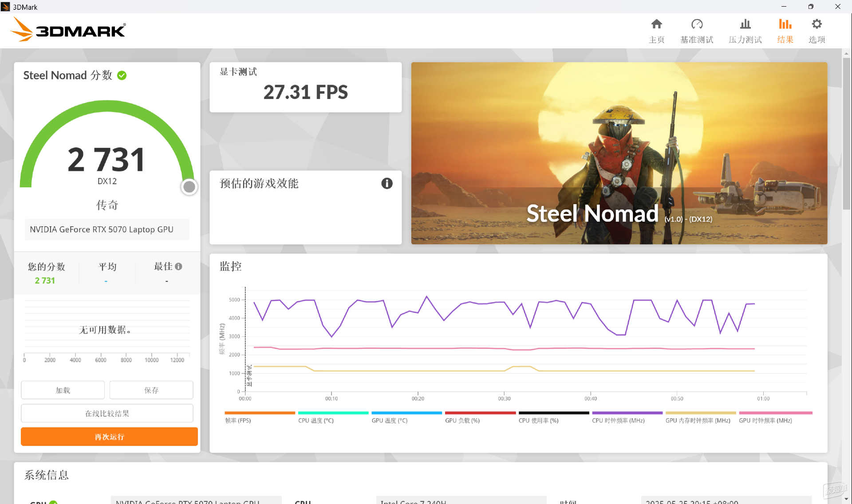Toggle the GPU 时钟频率 (MHz) legend series
The width and height of the screenshot is (852, 504).
[x=775, y=417]
